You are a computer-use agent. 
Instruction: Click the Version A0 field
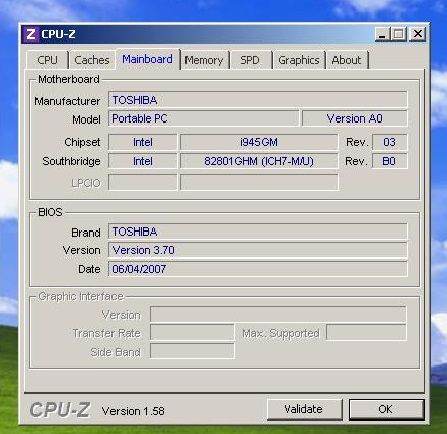(354, 119)
